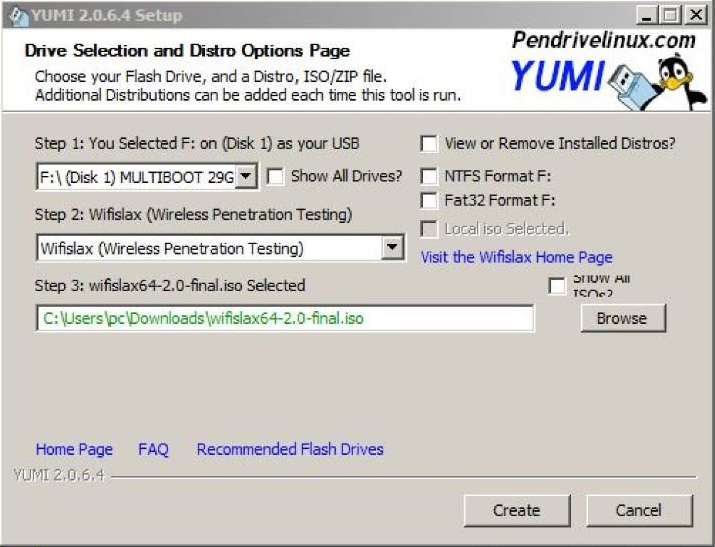Open the FAQ link
Viewport: 715px width, 547px height.
pyautogui.click(x=153, y=449)
